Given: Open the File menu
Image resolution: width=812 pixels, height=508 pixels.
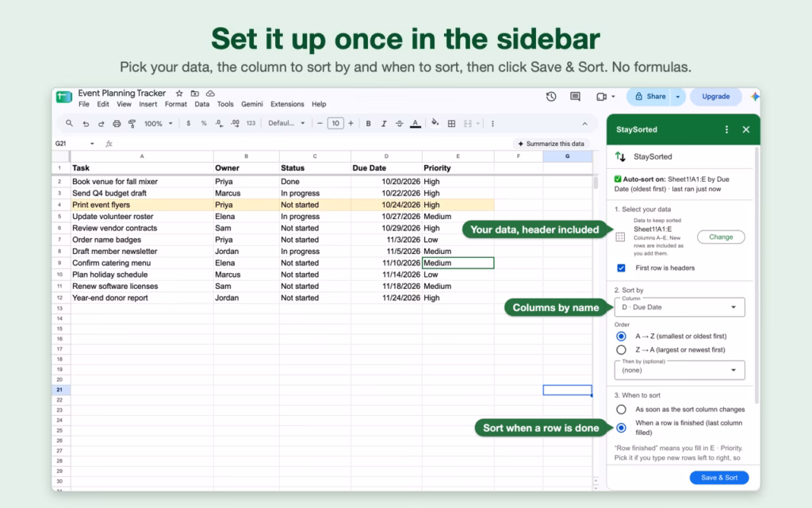Looking at the screenshot, I should click(84, 104).
